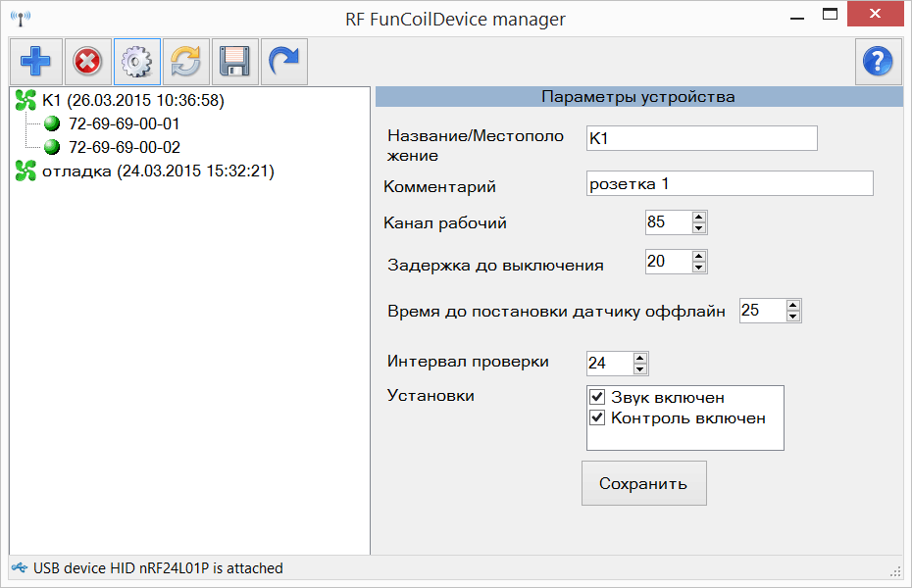The width and height of the screenshot is (912, 588).
Task: Decrease the Интервал проверки spinner value
Action: click(640, 368)
